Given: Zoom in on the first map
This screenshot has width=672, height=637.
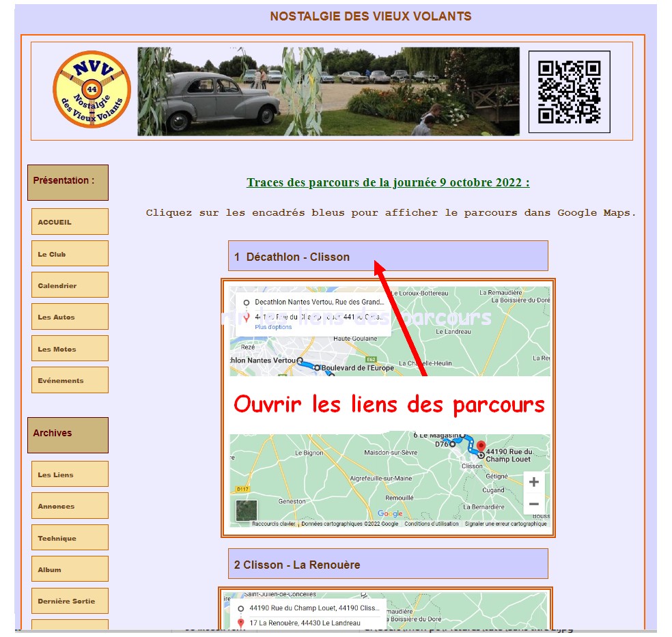Looking at the screenshot, I should 534,482.
